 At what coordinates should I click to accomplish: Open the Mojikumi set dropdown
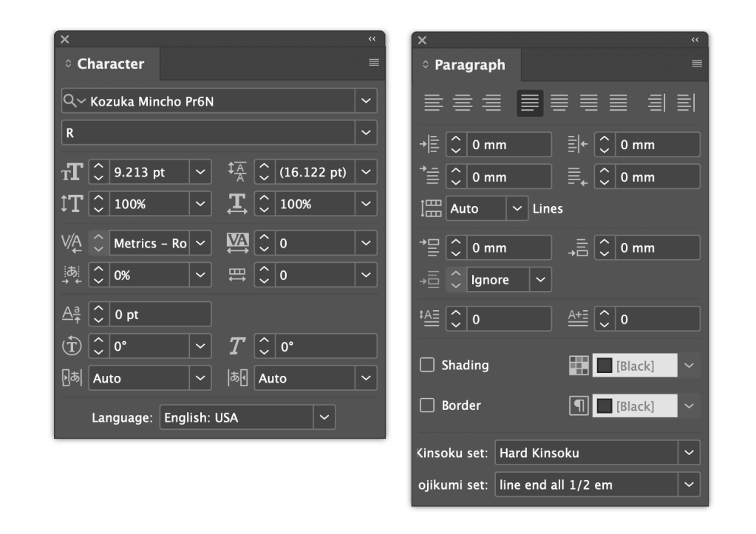click(x=689, y=485)
